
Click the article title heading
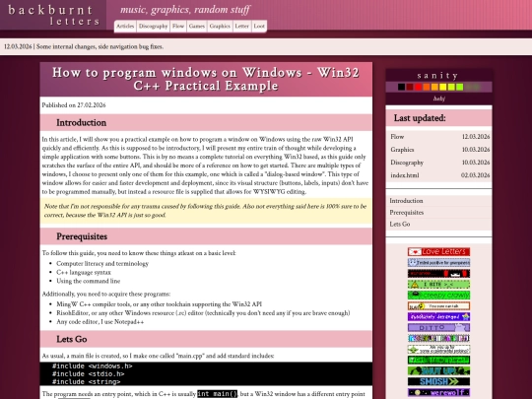206,79
